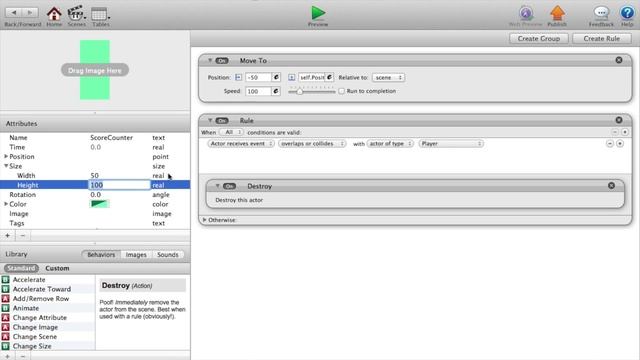Remove the Destroy action with X
The width and height of the screenshot is (640, 360).
pos(611,185)
